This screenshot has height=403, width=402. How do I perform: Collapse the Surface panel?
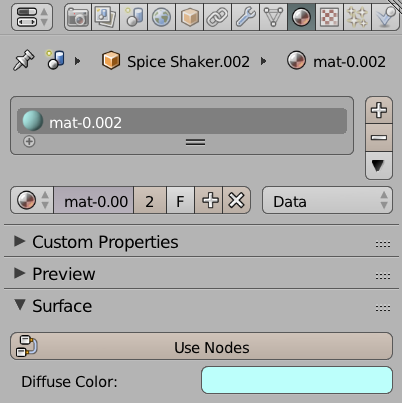click(x=20, y=305)
